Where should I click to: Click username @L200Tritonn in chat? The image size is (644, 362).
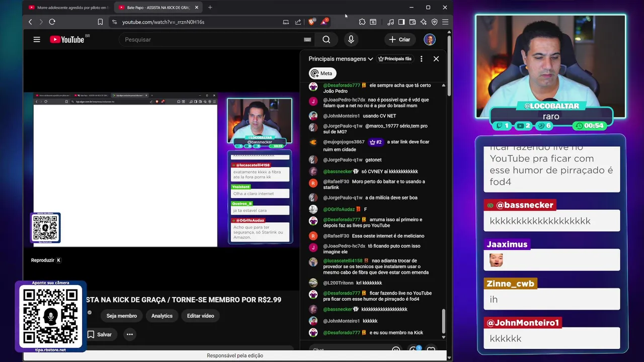(338, 283)
